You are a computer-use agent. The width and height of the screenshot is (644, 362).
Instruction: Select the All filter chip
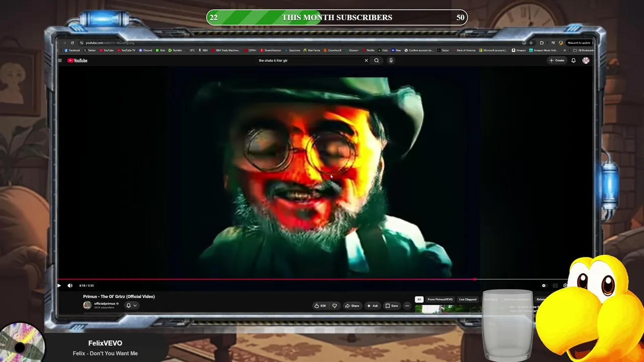point(419,299)
